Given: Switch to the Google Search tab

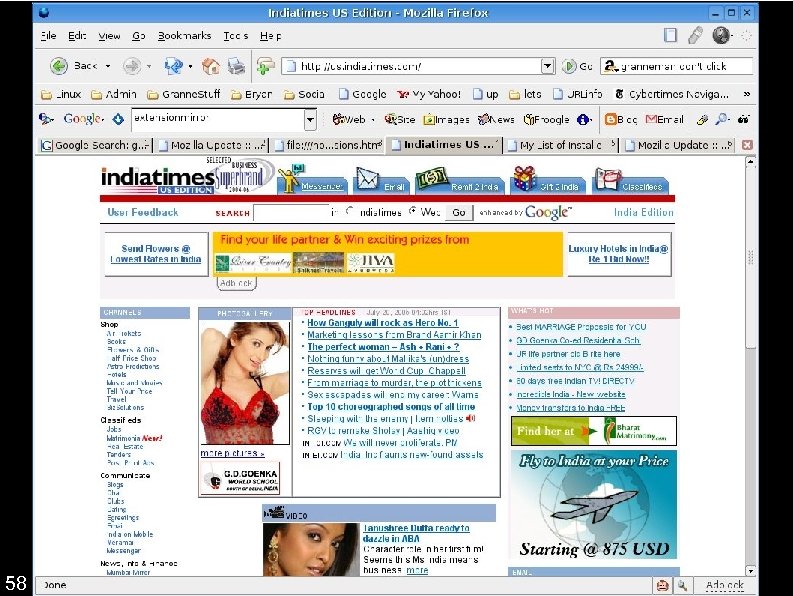Looking at the screenshot, I should pyautogui.click(x=96, y=145).
